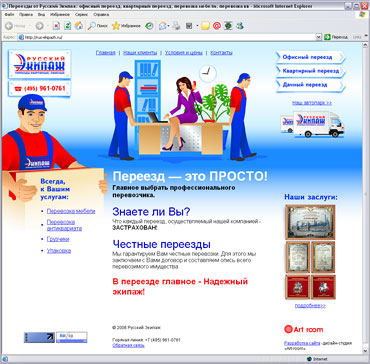Click the delivery trucks image
Image resolution: width=370 pixels, height=364 pixels.
312,124
